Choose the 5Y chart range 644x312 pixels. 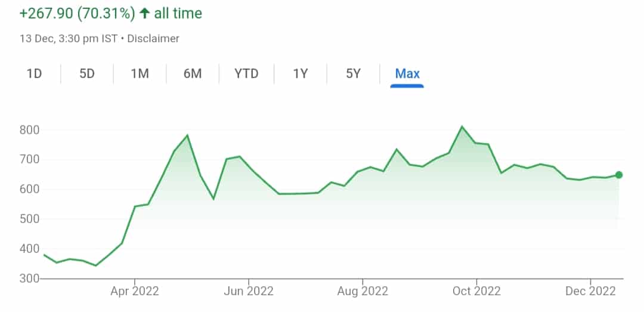[x=353, y=74]
